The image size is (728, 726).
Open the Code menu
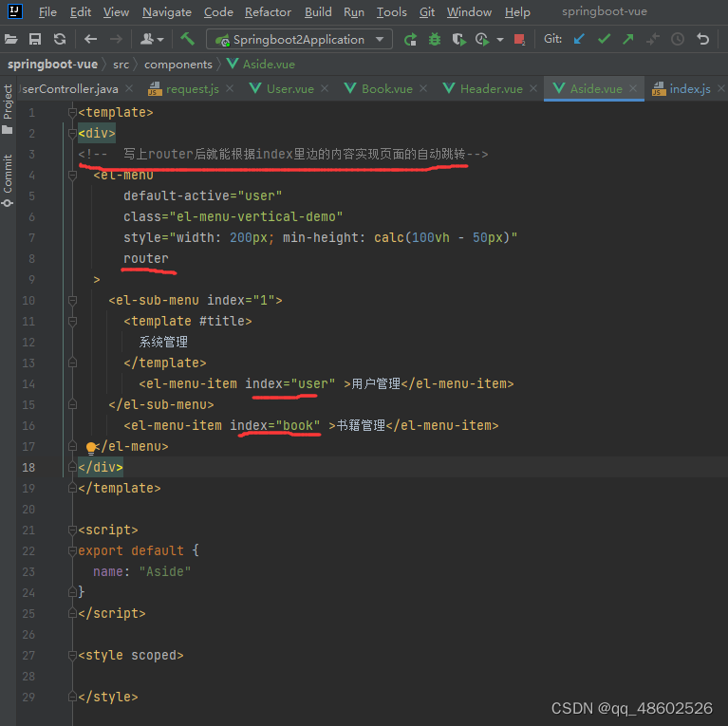pos(218,12)
